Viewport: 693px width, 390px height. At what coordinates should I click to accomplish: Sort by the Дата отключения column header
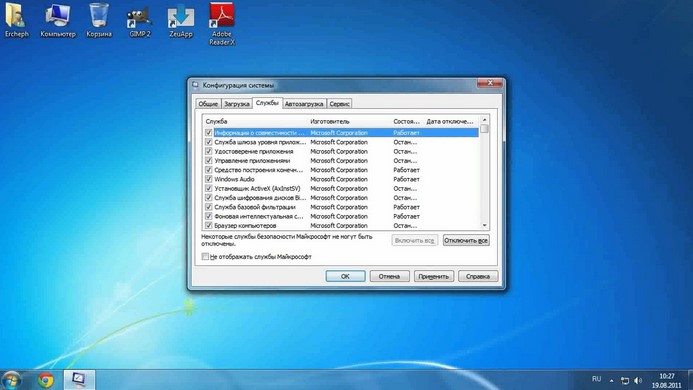451,121
